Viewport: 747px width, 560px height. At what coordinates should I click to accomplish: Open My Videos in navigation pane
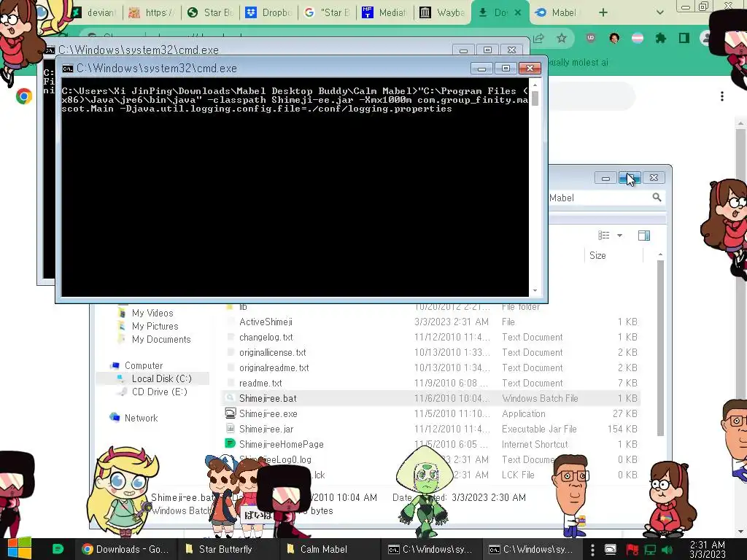point(152,313)
